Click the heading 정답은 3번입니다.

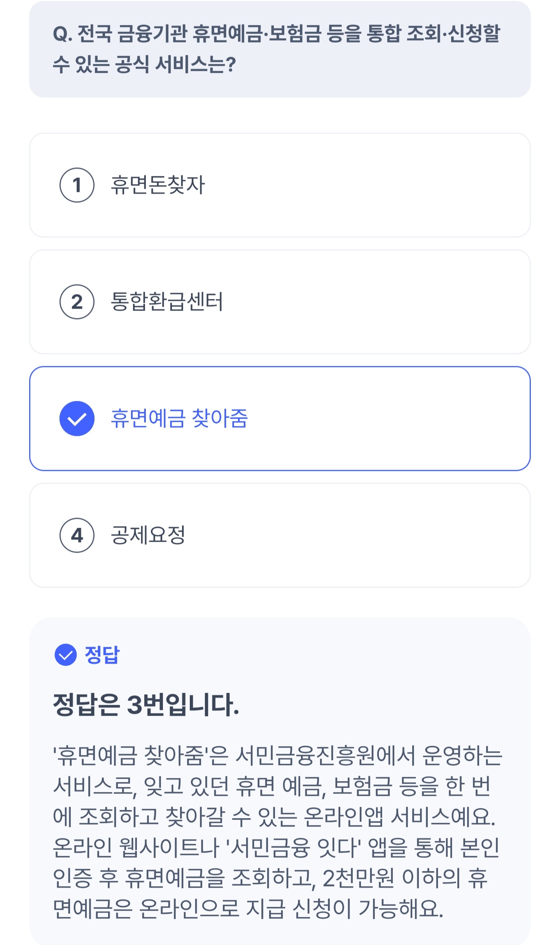pyautogui.click(x=146, y=704)
